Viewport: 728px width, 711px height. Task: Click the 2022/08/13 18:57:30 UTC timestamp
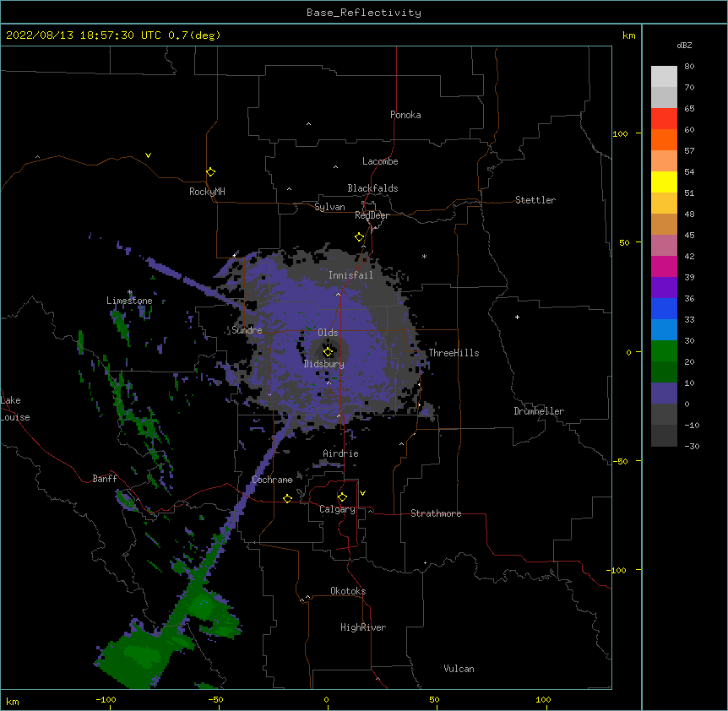(83, 35)
